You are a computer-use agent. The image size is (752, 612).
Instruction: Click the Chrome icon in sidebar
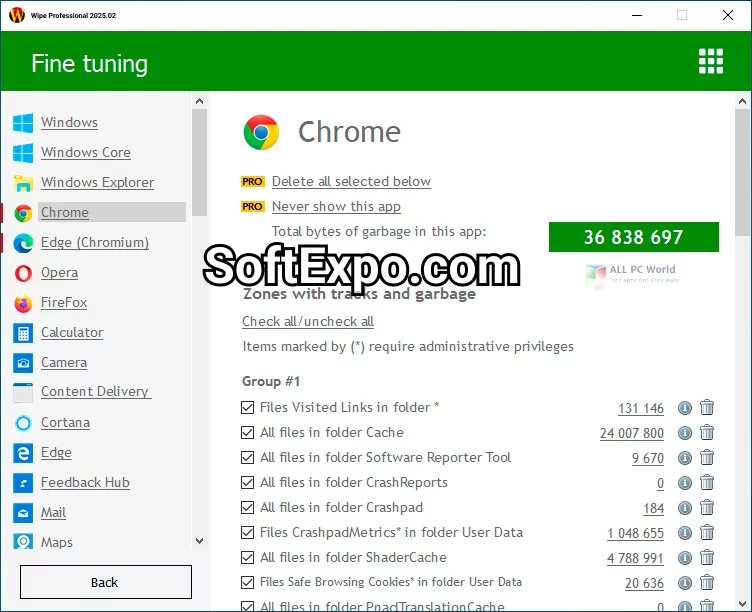click(x=23, y=213)
